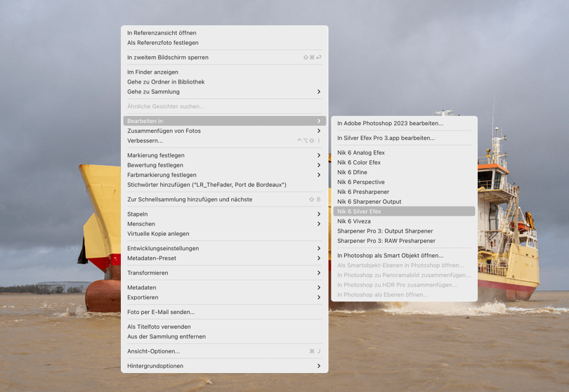Select 'Als Titelfoto verwenden'
Viewport: 569px width, 392px height.
(x=224, y=327)
